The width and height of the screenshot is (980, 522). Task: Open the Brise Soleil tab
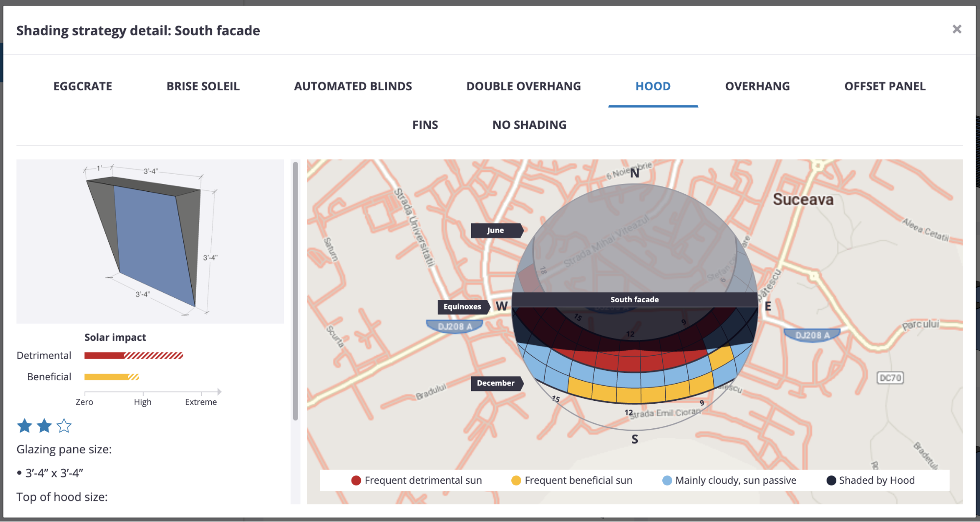pyautogui.click(x=203, y=86)
